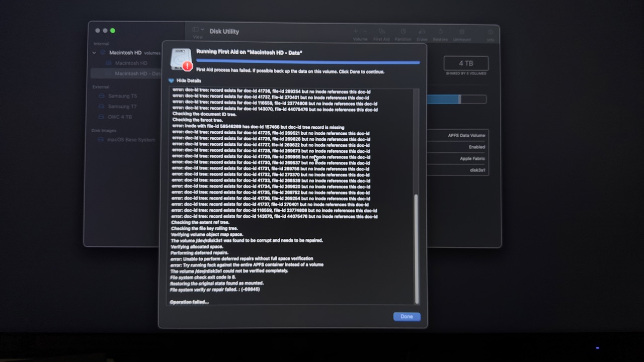Screen dimensions: 644x362
Task: Click the 4 TB capacity box
Action: point(466,63)
